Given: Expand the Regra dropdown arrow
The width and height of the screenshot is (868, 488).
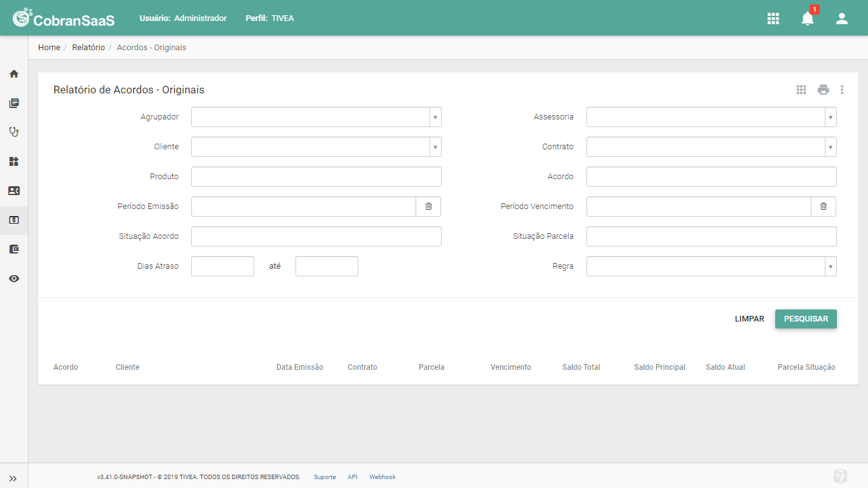Looking at the screenshot, I should pyautogui.click(x=831, y=266).
